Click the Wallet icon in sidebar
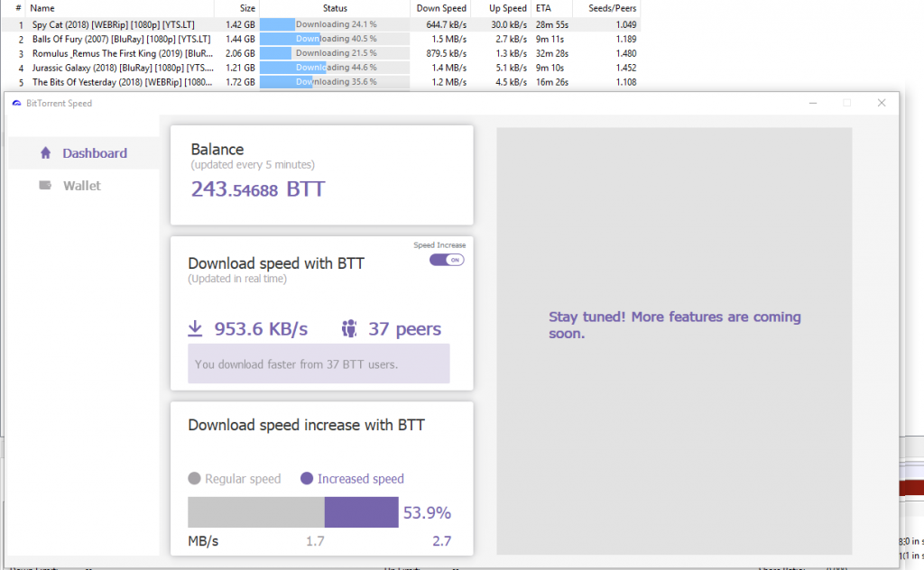 click(45, 185)
